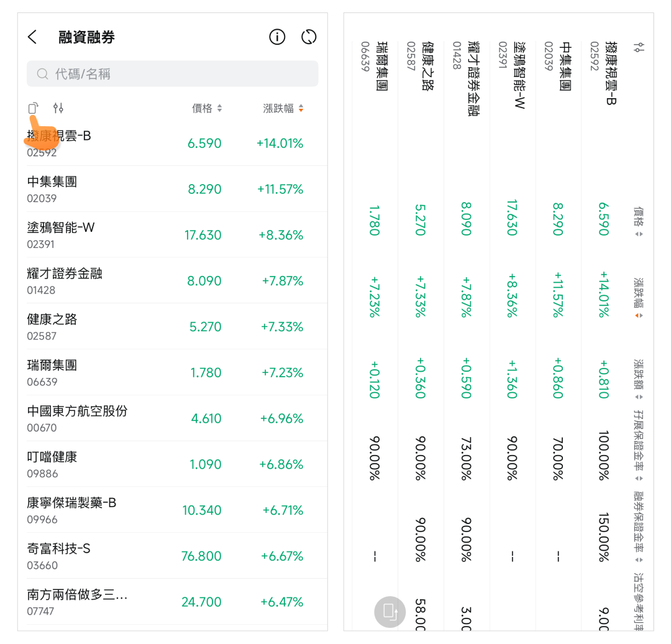Sort by 價格 in the portrait list
This screenshot has width=671, height=644.
pyautogui.click(x=207, y=109)
